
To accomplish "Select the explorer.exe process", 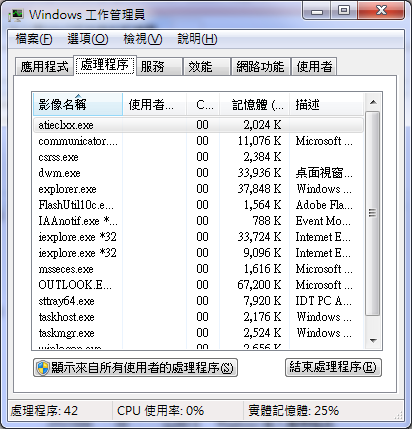I will 198,189.
